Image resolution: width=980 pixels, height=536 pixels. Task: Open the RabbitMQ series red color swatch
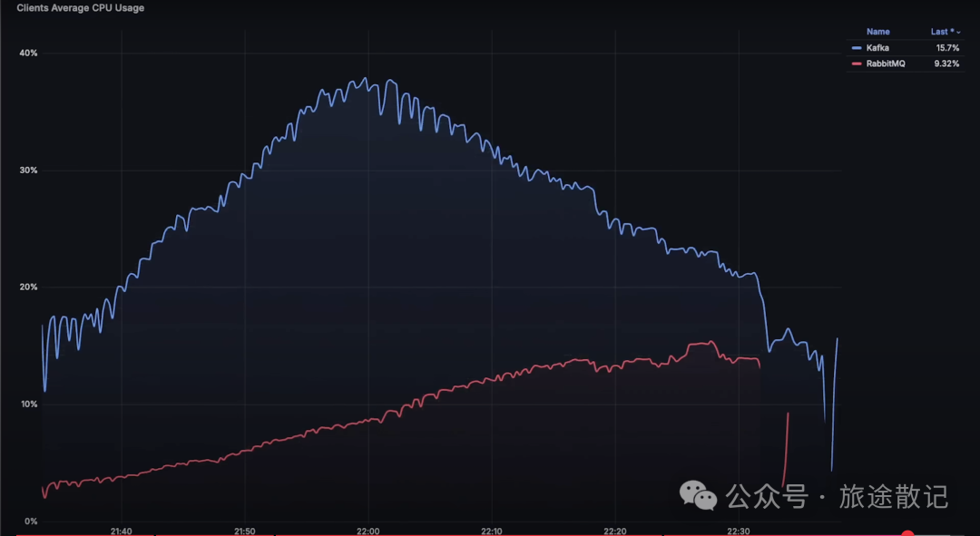[x=857, y=63]
